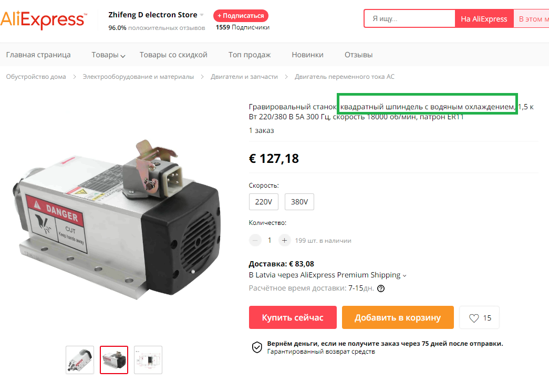Click the AliExpress logo
Screen dimensions: 549x392
click(x=43, y=20)
